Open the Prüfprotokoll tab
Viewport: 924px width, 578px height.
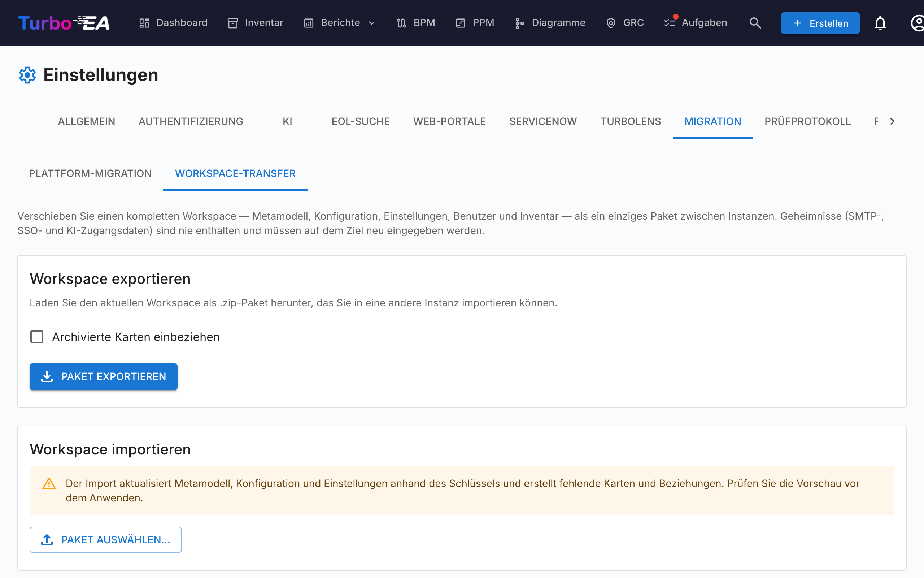tap(807, 122)
